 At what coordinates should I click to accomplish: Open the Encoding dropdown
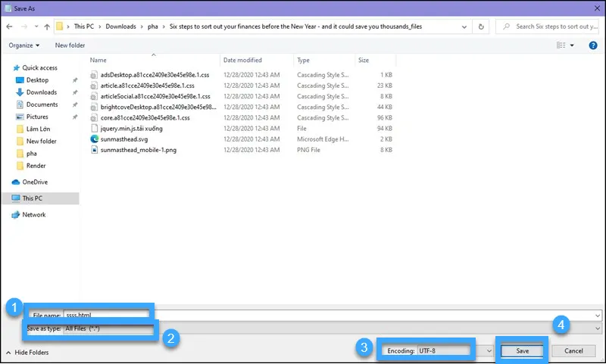pos(455,351)
